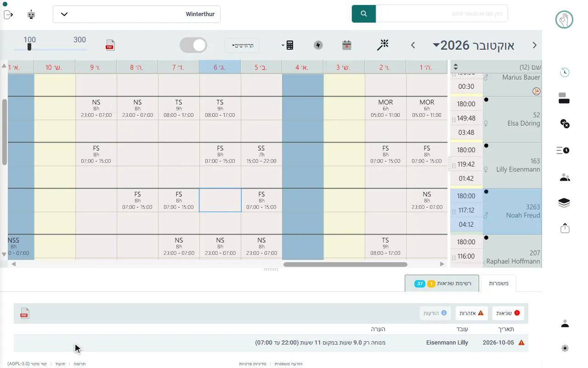
Task: Select the Eisenmann Lilly warning row
Action: click(x=271, y=343)
